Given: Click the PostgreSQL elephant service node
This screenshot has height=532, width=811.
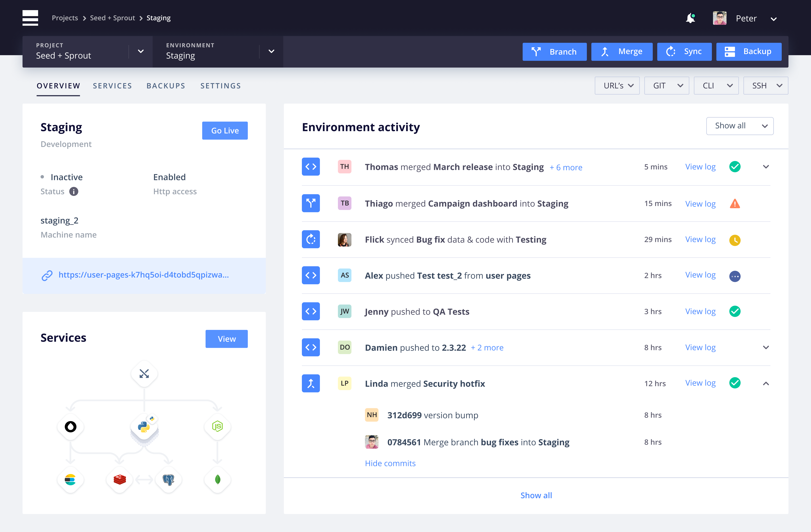Looking at the screenshot, I should (168, 479).
